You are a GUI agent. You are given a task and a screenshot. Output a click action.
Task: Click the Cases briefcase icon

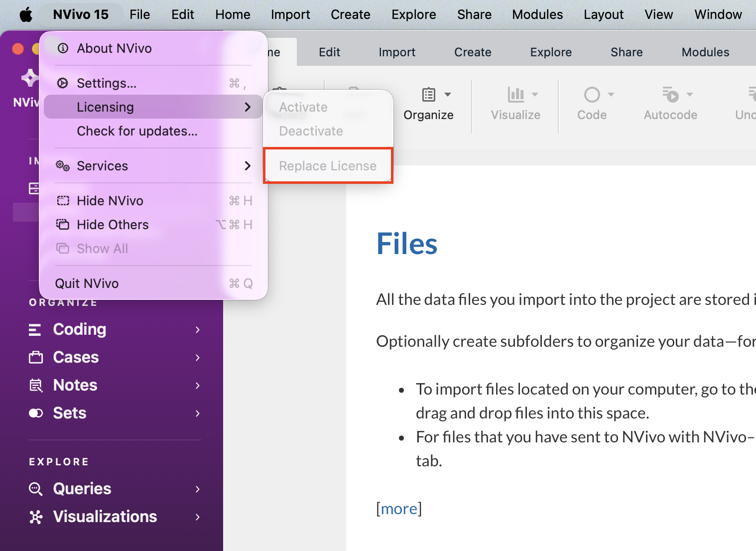(36, 357)
